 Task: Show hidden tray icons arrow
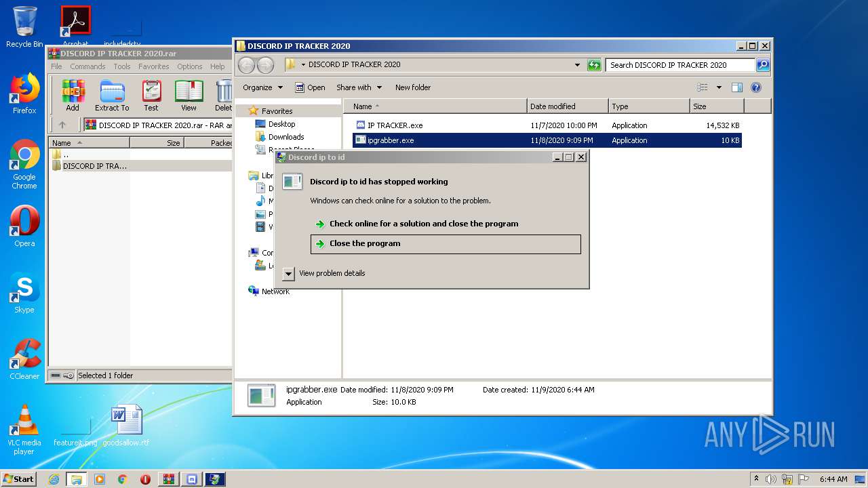[756, 479]
